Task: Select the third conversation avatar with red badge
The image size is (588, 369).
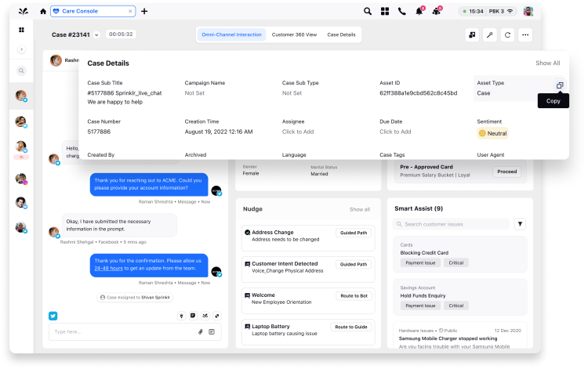Action: pyautogui.click(x=21, y=147)
